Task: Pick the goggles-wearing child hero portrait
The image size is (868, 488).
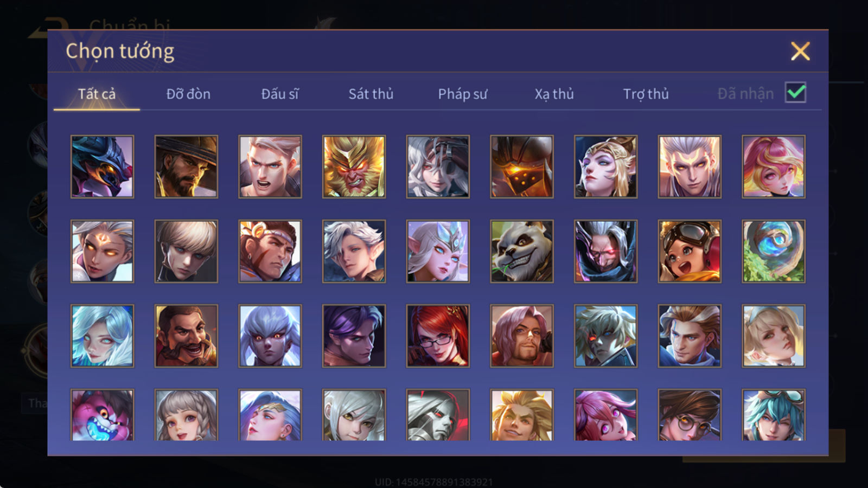Action: point(690,251)
